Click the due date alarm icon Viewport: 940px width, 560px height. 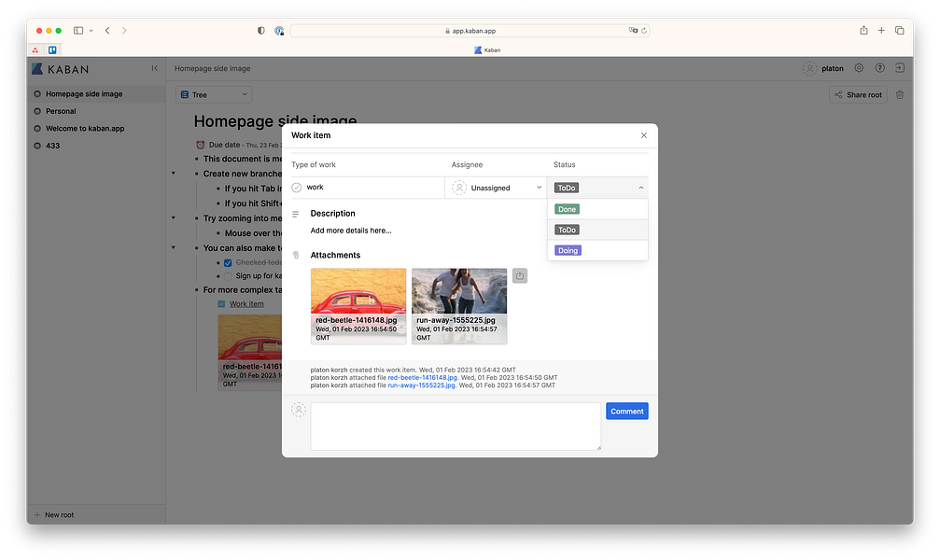tap(201, 145)
